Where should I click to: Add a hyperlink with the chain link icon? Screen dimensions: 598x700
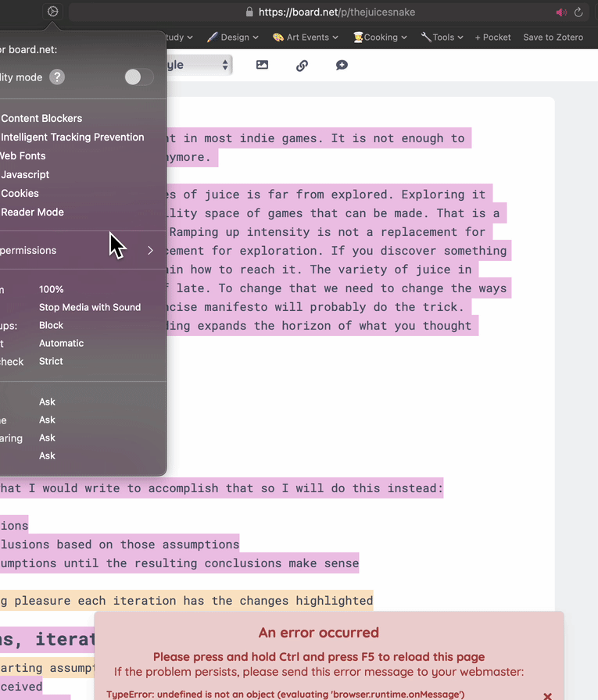click(302, 66)
